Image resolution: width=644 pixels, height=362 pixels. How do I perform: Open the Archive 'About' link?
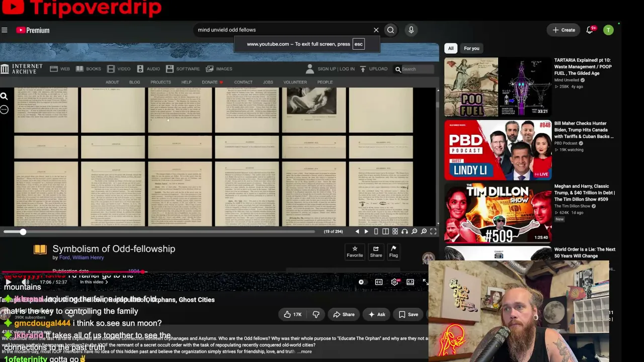coord(112,82)
